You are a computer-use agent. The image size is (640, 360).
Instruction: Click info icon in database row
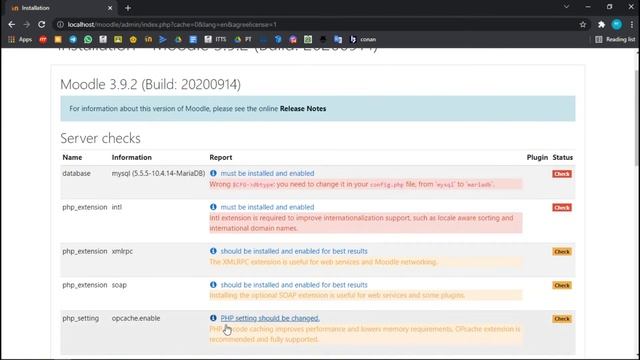coord(213,173)
